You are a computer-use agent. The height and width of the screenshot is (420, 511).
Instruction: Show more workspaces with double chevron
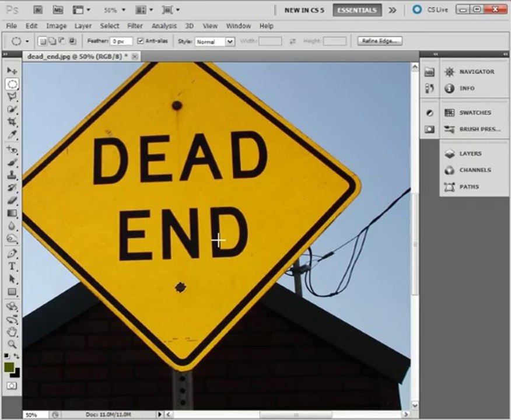point(393,10)
